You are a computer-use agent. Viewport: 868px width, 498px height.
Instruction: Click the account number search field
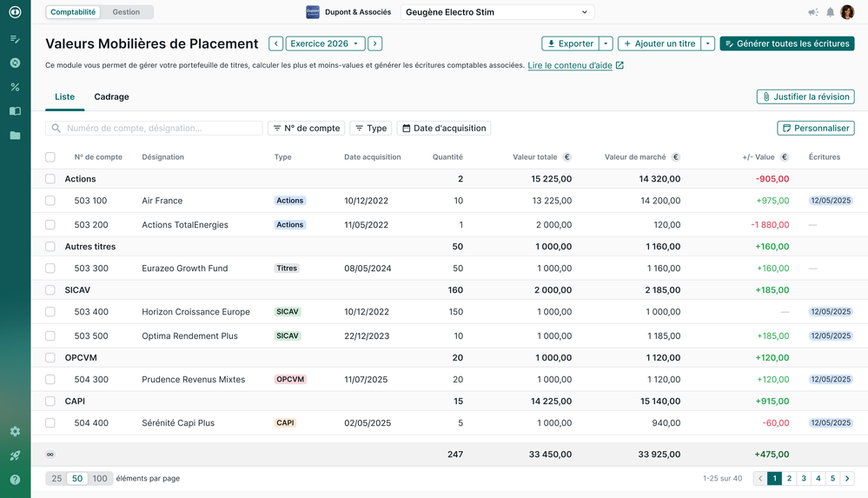coord(154,128)
